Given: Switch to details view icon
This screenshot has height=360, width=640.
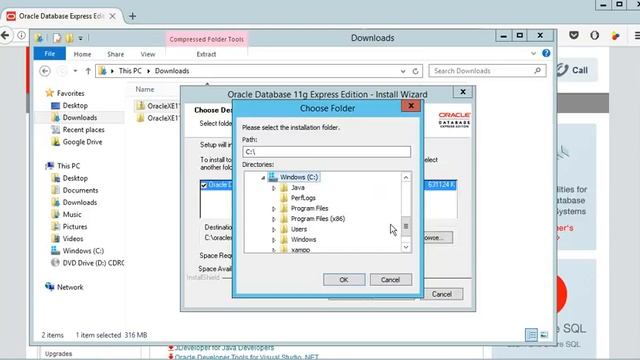Looking at the screenshot, I should 531,335.
